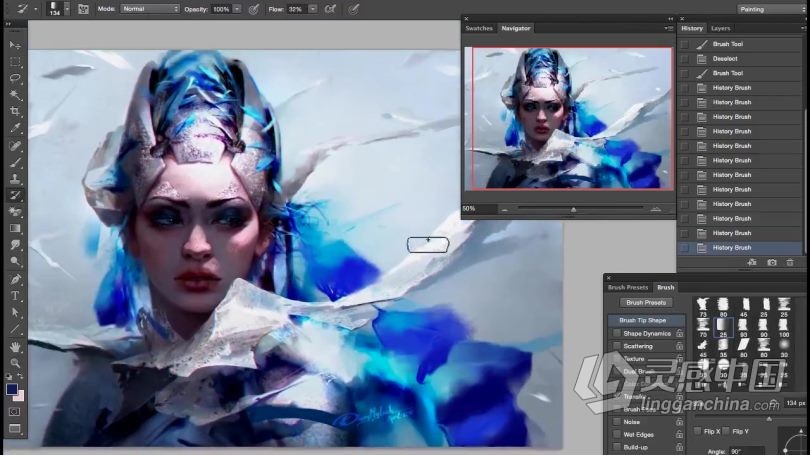The height and width of the screenshot is (455, 810).
Task: Select the History Brush tool in toolbox
Action: pos(15,195)
